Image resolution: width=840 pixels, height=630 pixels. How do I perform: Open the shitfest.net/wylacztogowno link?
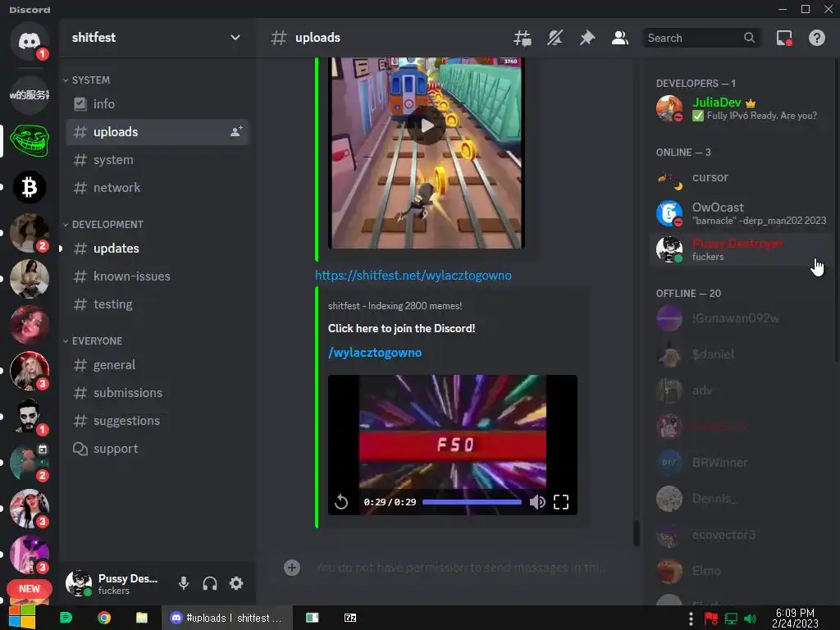[x=413, y=276]
